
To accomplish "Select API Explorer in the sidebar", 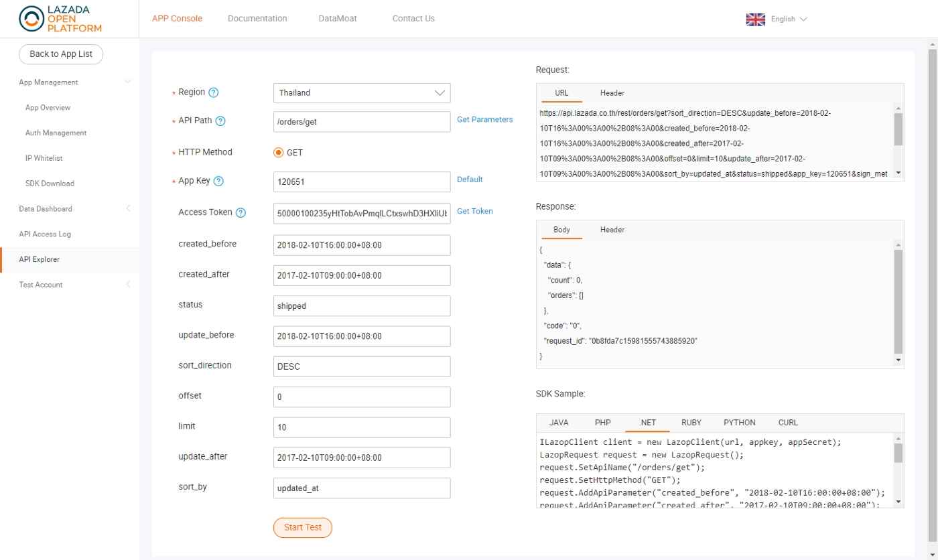I will pyautogui.click(x=70, y=259).
